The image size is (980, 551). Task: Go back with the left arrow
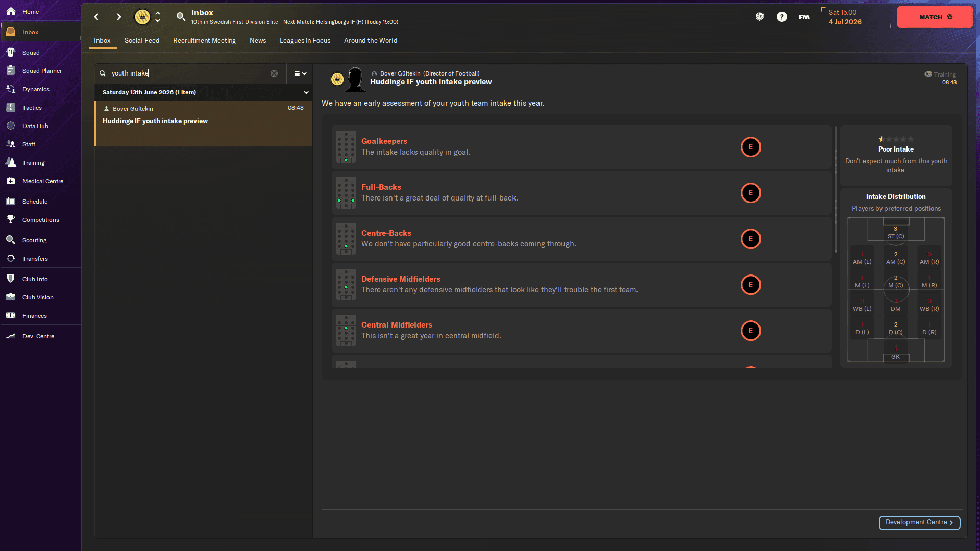coord(96,17)
